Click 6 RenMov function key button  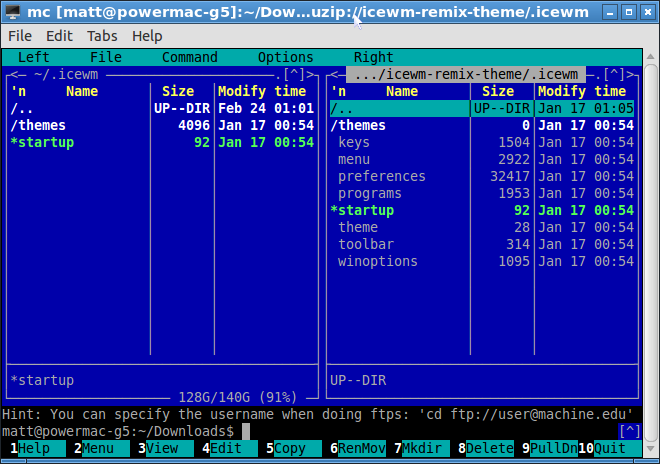(357, 448)
